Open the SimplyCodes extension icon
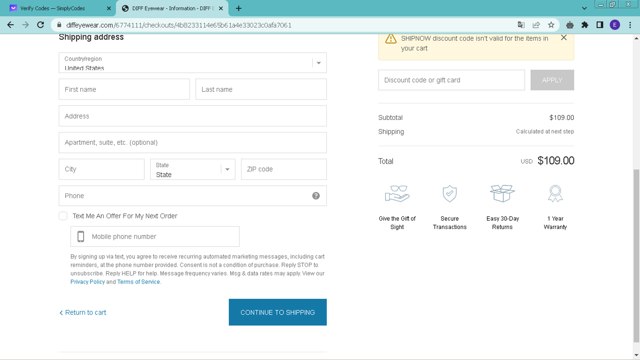This screenshot has width=640, height=360. (x=570, y=25)
